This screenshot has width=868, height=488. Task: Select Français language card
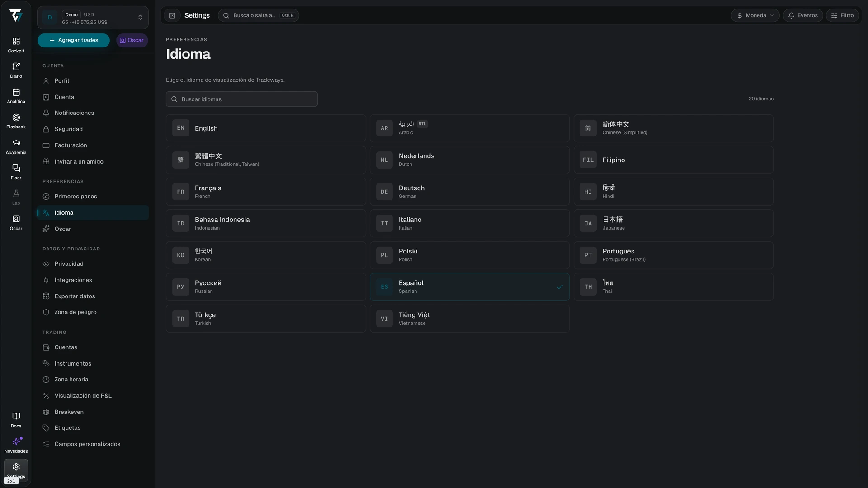pos(266,192)
